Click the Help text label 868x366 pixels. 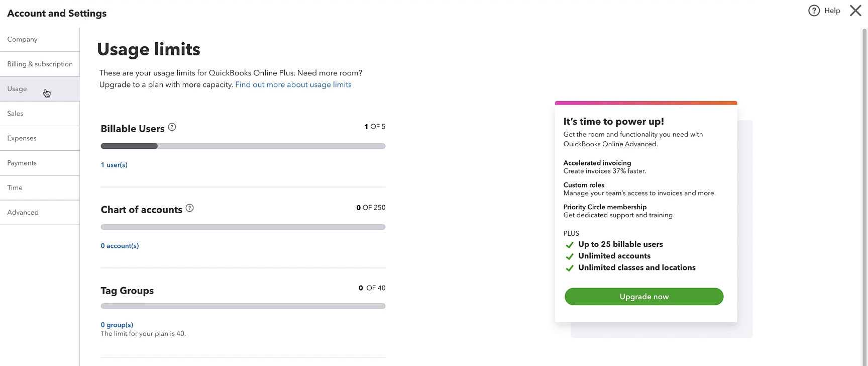tap(832, 11)
